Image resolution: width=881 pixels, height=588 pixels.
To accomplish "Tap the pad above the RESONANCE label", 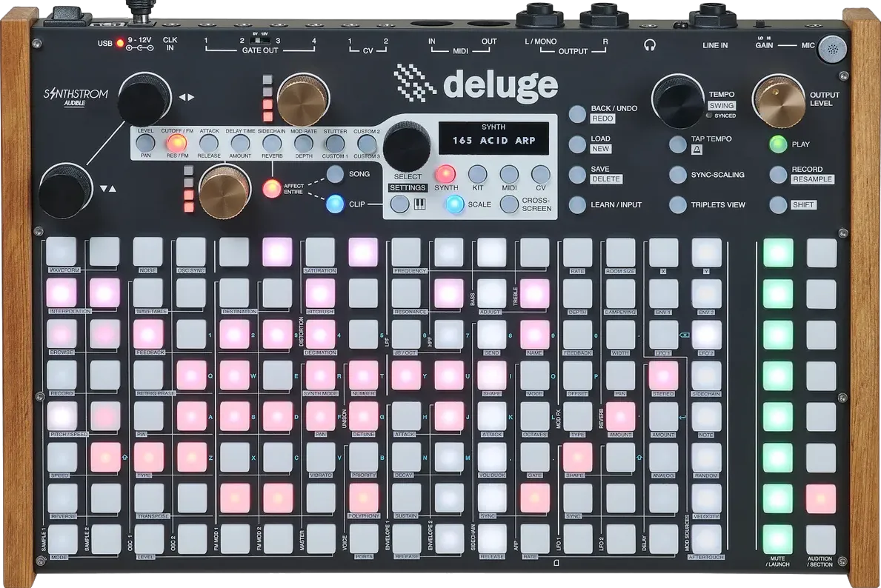I will [x=406, y=293].
